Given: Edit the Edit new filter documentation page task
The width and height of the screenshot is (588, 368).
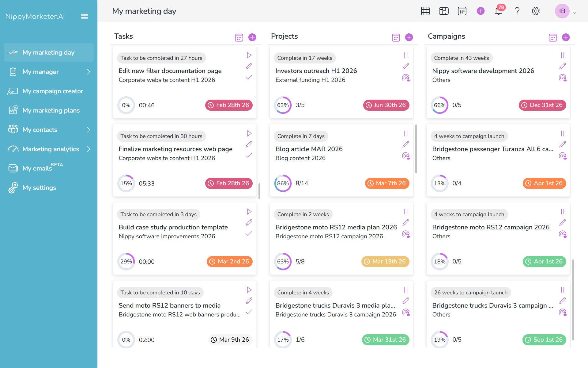Looking at the screenshot, I should click(x=249, y=66).
